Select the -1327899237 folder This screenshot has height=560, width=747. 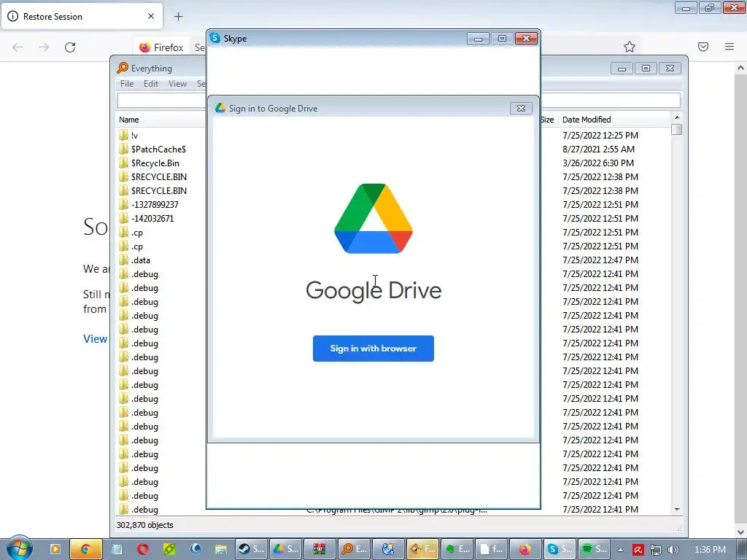tap(155, 205)
